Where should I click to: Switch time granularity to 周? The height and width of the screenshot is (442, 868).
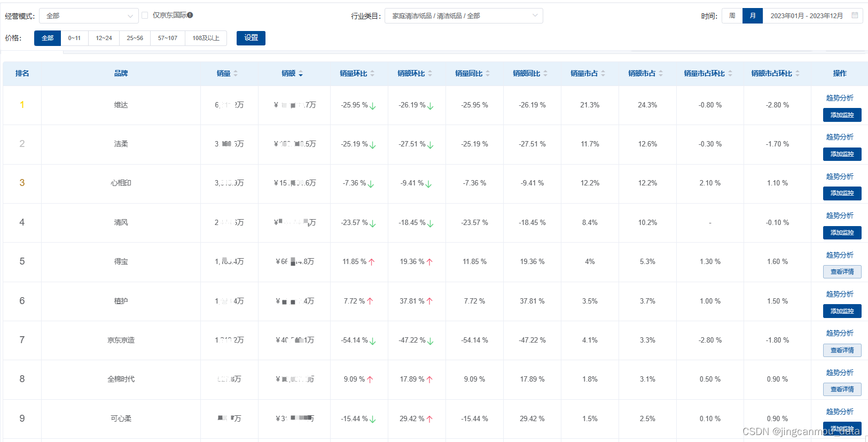click(x=732, y=15)
